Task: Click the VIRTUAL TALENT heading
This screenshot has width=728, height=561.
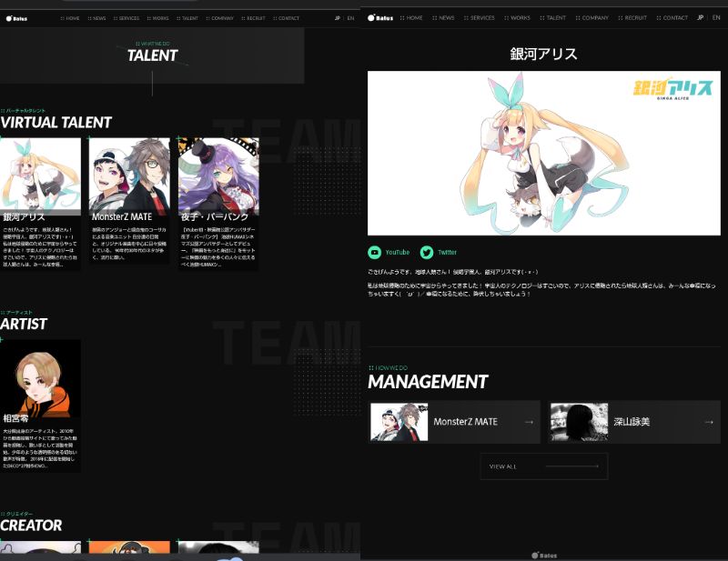Action: (56, 123)
